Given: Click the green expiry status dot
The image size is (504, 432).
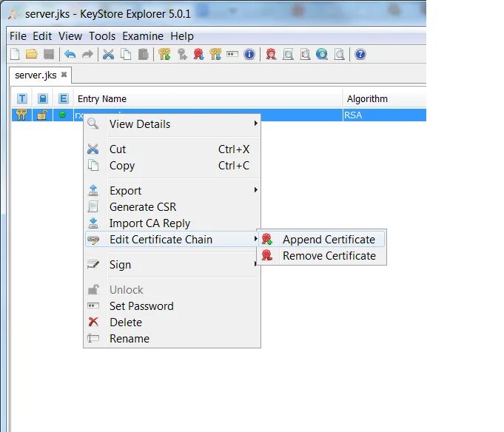Looking at the screenshot, I should click(x=63, y=115).
